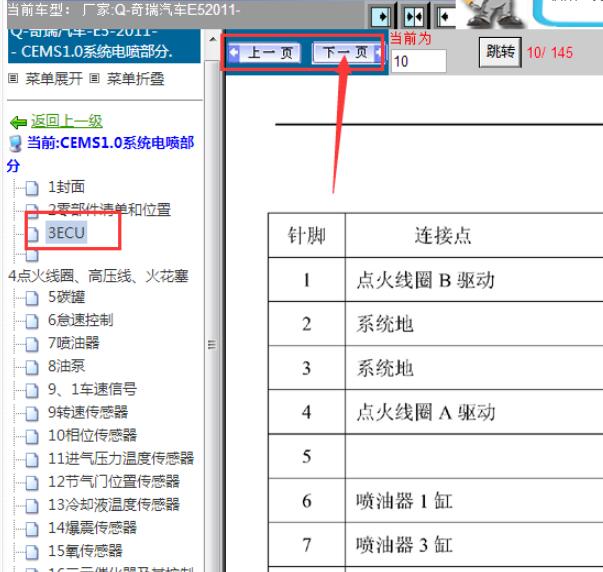Viewport: 603px width, 572px height.
Task: Open the 9、1车速信号 tree item
Action: tap(92, 389)
